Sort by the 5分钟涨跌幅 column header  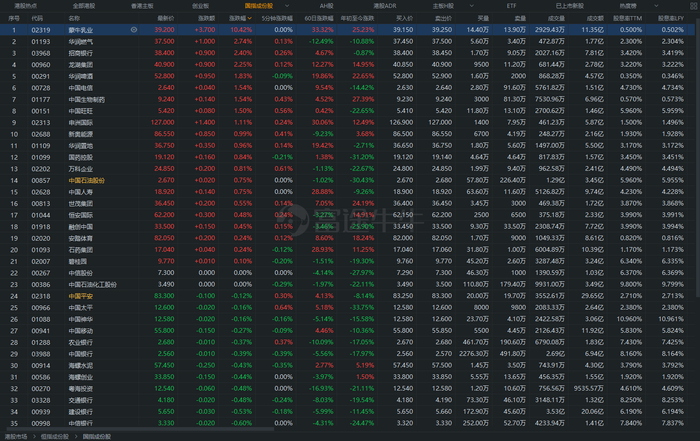pos(277,18)
